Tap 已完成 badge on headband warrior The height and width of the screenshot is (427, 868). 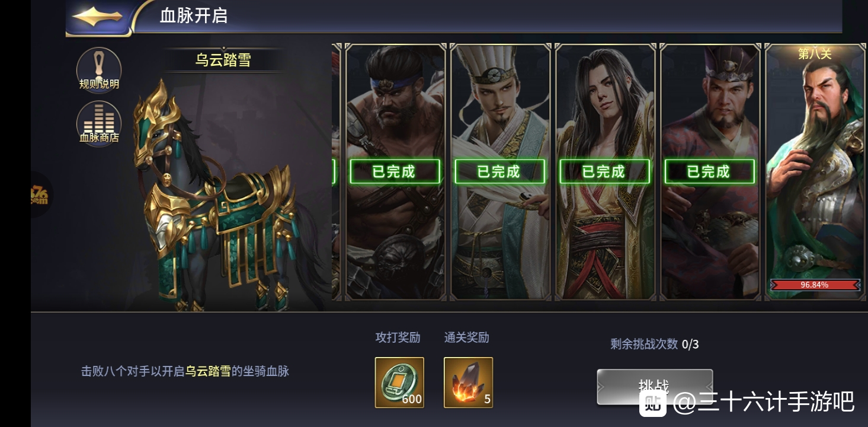coord(395,171)
